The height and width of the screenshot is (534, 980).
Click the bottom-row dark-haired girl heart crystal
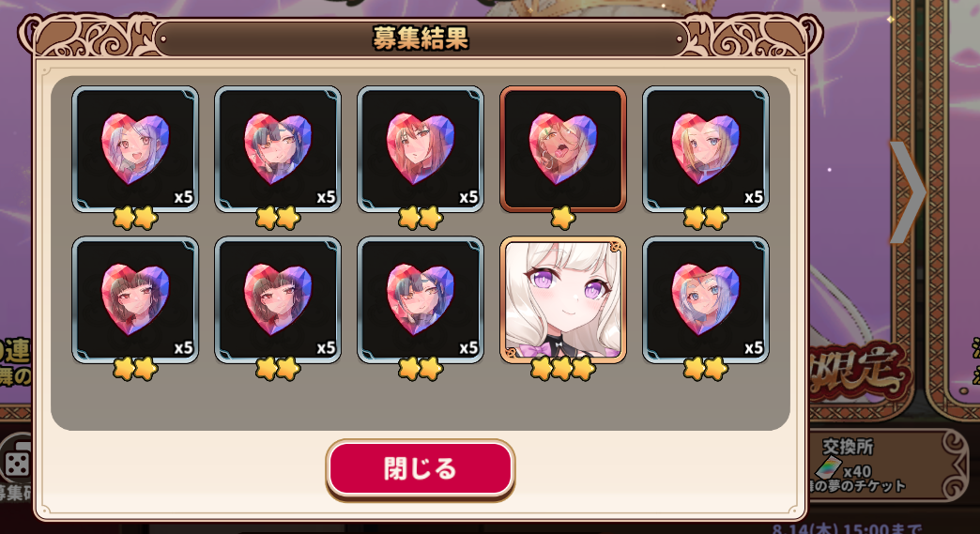420,299
